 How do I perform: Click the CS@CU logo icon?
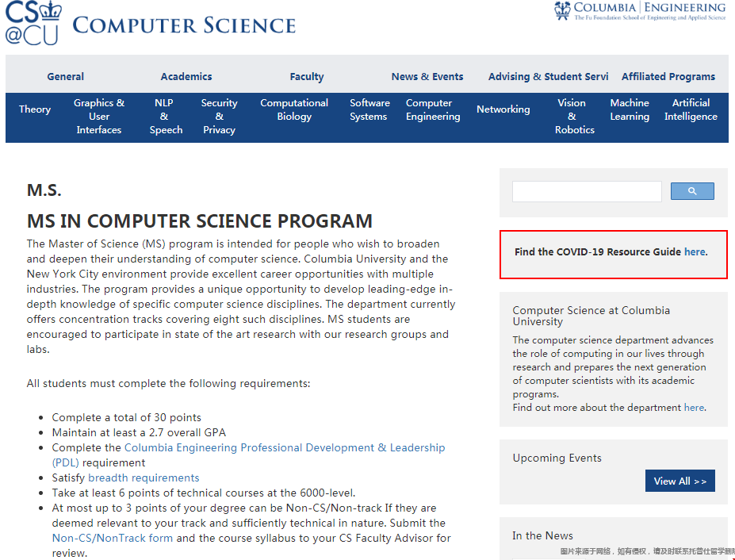tap(33, 22)
